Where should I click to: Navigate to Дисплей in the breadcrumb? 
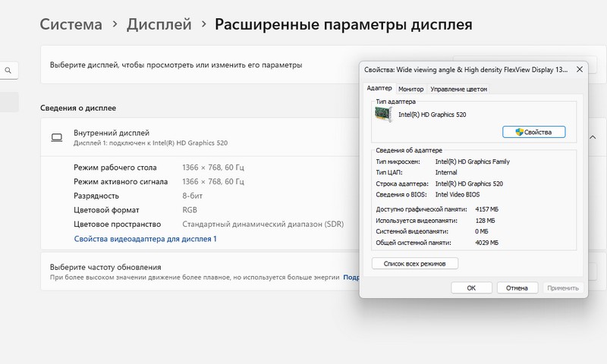click(x=159, y=24)
